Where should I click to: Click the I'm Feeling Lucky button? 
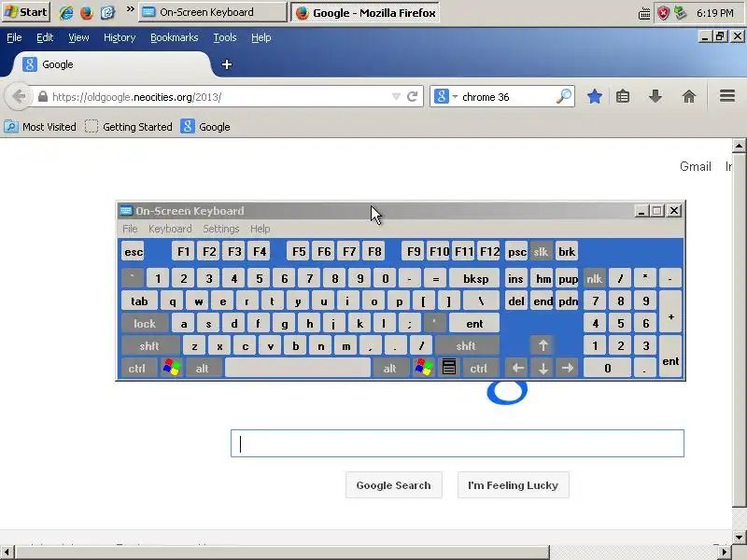tap(513, 484)
